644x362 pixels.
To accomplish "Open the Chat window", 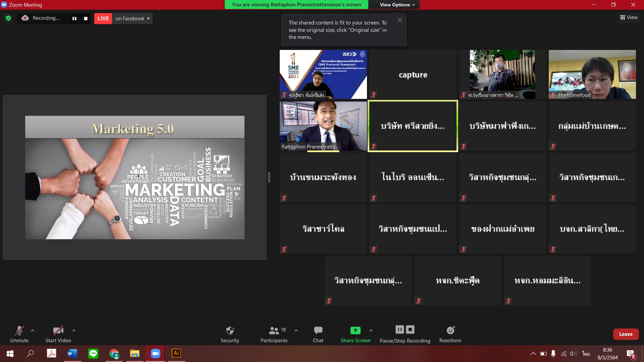I will [x=318, y=334].
